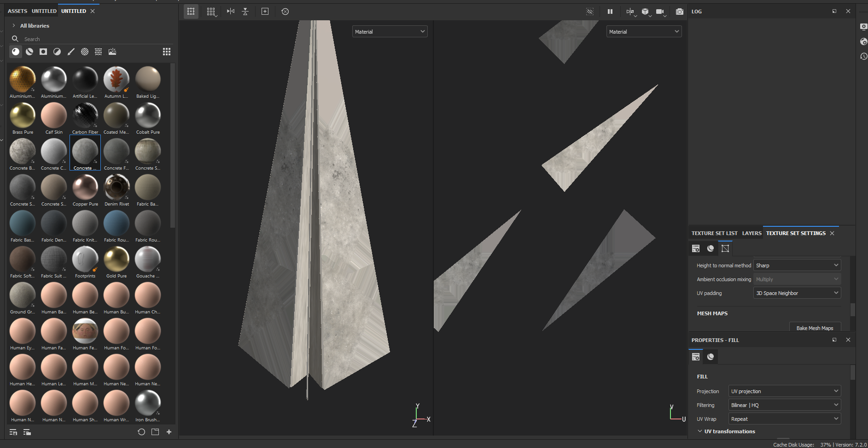Capture a viewport screenshot with the camera icon
This screenshot has height=448, width=868.
(679, 12)
